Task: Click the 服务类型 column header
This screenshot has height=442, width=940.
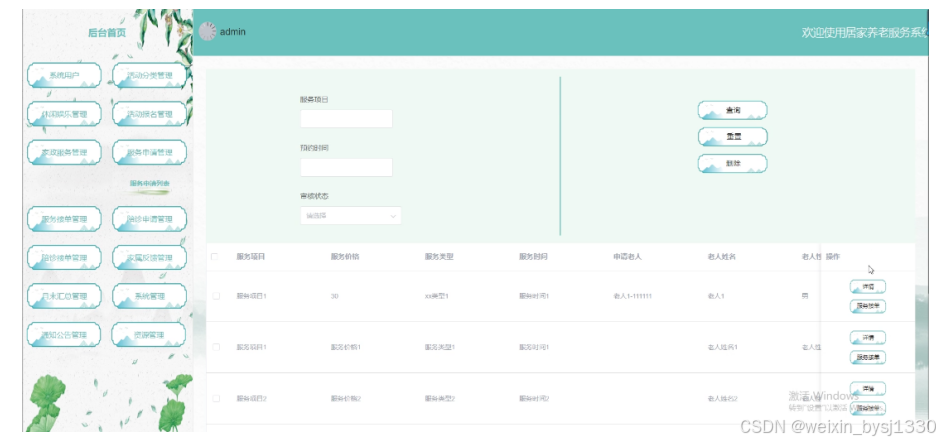Action: 439,257
